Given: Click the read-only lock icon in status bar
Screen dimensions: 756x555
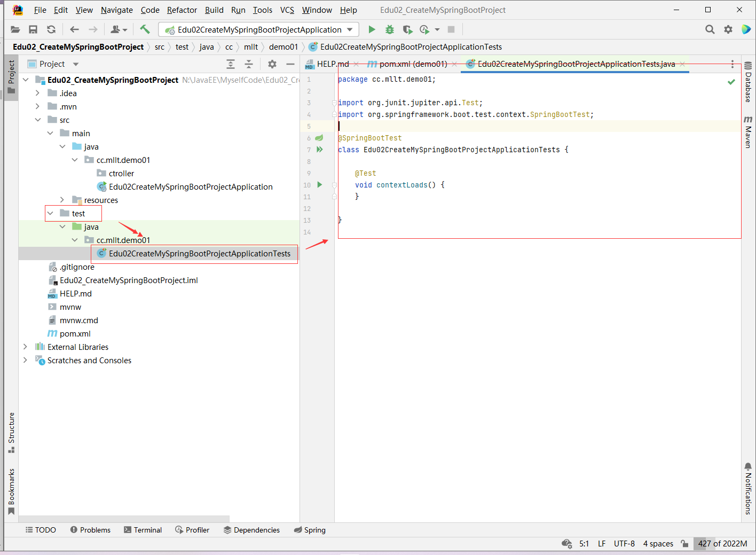Looking at the screenshot, I should coord(684,543).
